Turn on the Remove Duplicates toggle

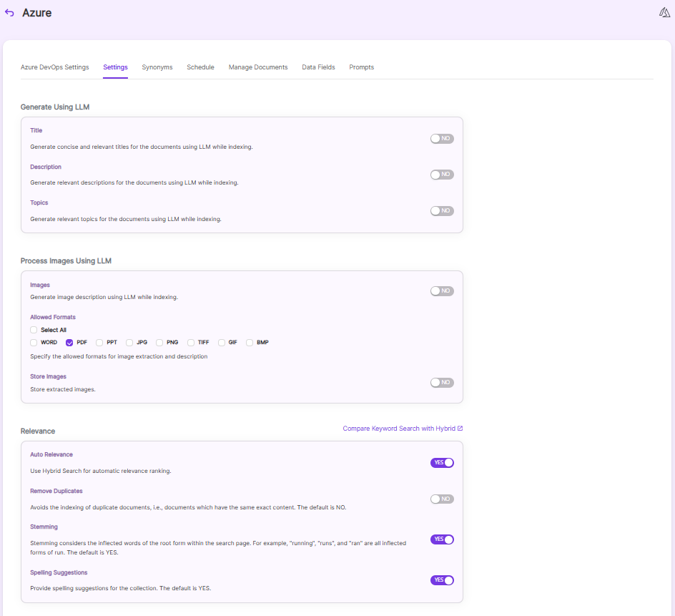(x=442, y=499)
